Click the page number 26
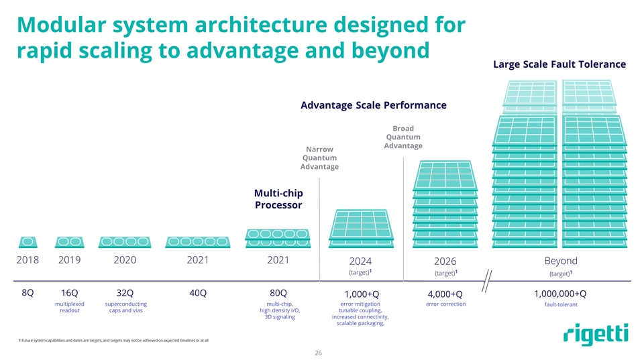 tap(318, 353)
